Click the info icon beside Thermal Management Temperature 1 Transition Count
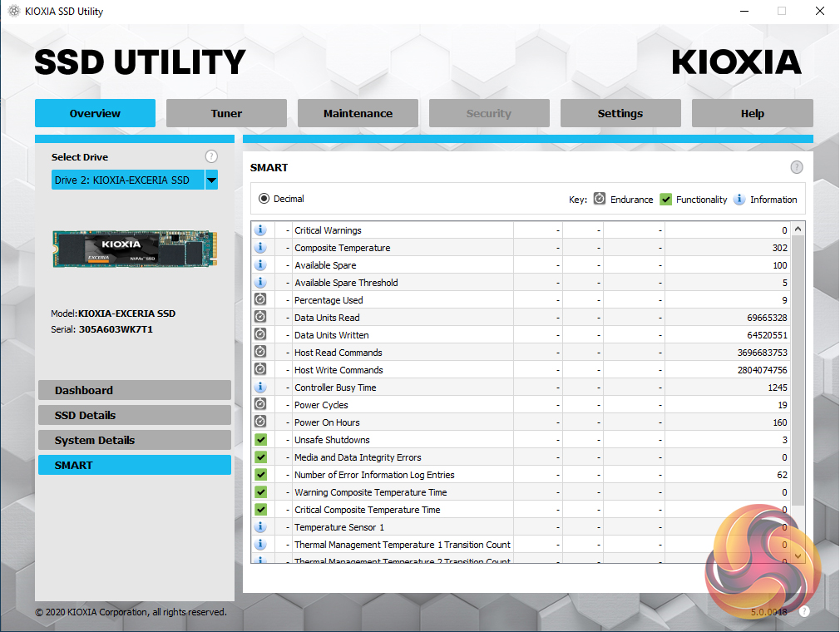This screenshot has width=840, height=632. 260,544
